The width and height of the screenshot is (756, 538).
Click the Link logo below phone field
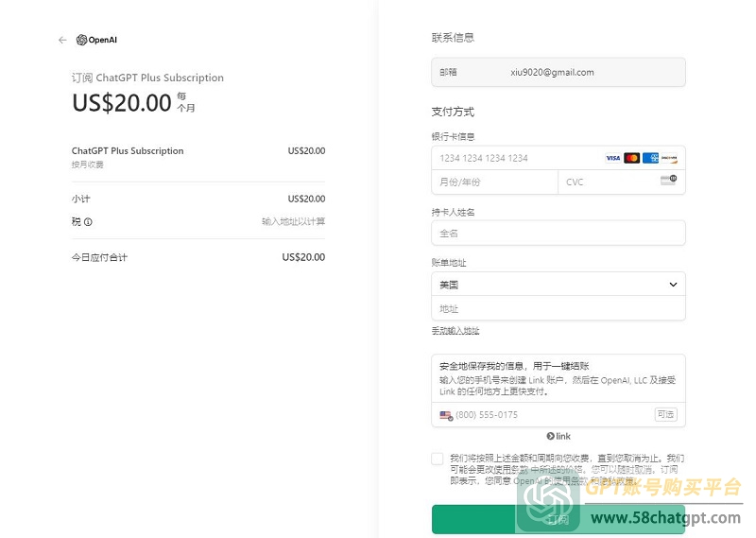tap(558, 436)
